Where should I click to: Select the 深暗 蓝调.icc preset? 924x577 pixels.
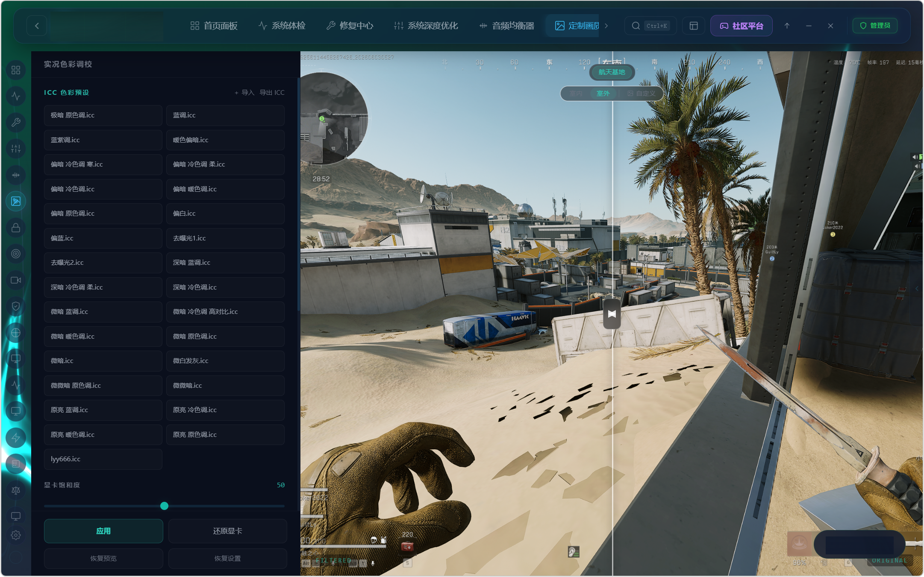(225, 263)
